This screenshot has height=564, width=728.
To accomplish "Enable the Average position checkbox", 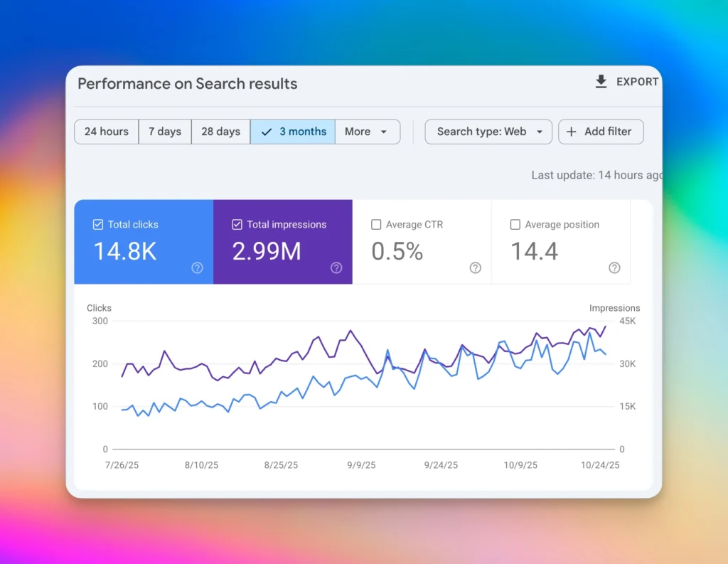I will (x=515, y=225).
